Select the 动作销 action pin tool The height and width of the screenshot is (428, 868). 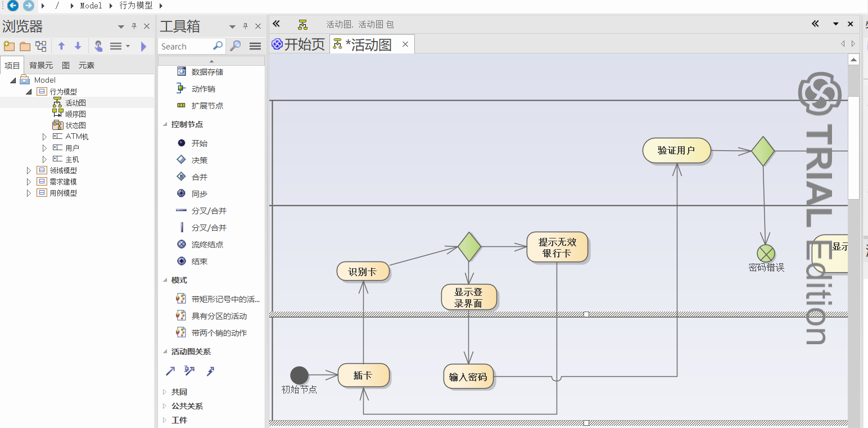point(196,89)
